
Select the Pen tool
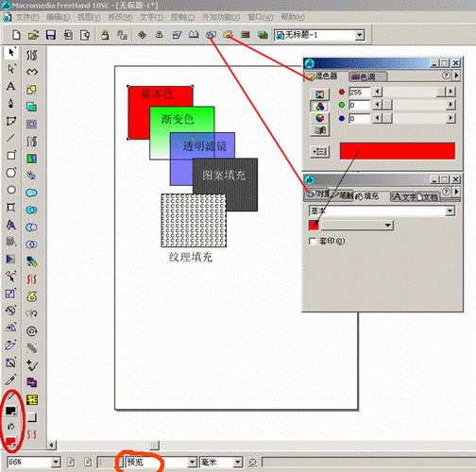(x=11, y=103)
